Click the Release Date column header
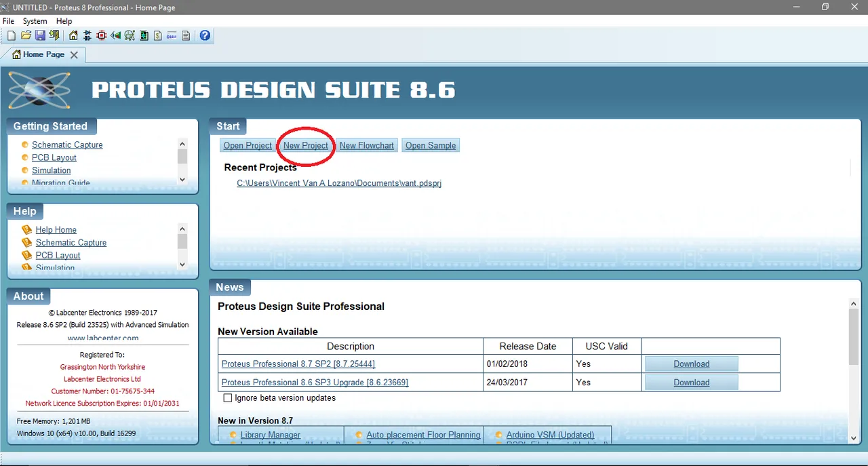 528,346
